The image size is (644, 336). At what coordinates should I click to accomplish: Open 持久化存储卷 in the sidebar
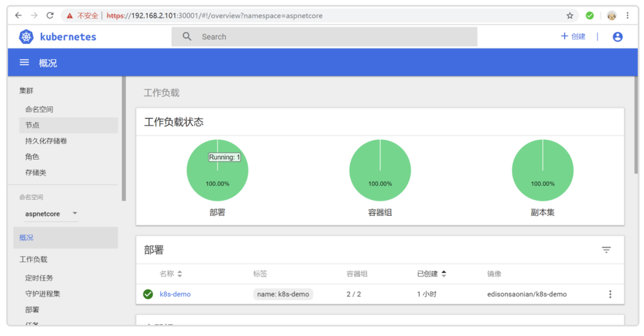click(46, 141)
